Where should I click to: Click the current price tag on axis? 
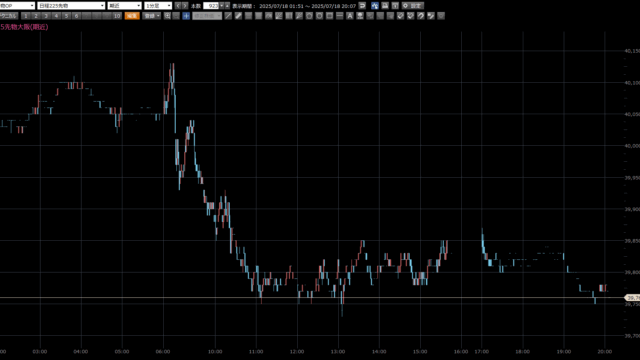point(633,298)
